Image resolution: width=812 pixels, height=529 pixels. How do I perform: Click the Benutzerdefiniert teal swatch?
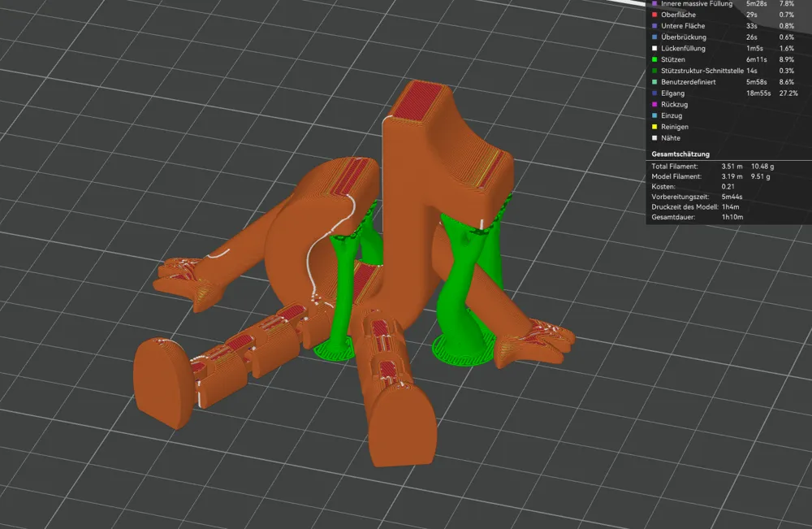[654, 82]
